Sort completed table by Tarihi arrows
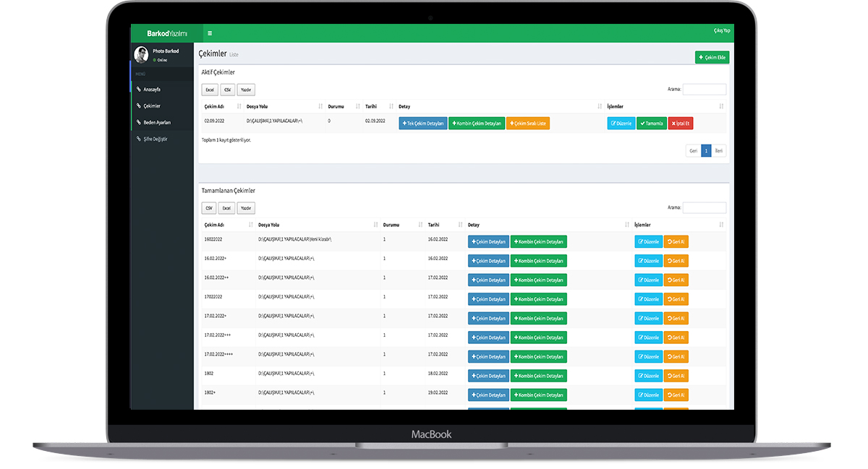This screenshot has height=469, width=868. [x=458, y=225]
